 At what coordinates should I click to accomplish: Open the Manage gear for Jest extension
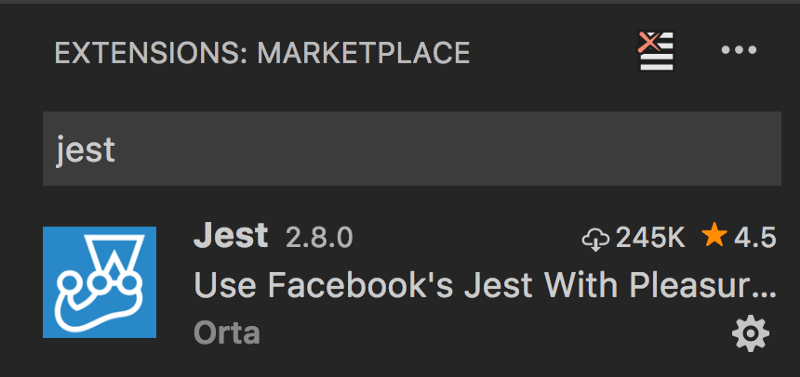coord(750,334)
